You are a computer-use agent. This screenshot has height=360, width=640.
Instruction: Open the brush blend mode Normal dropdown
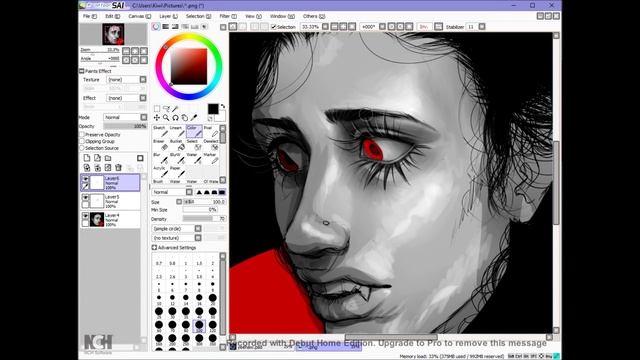click(172, 192)
